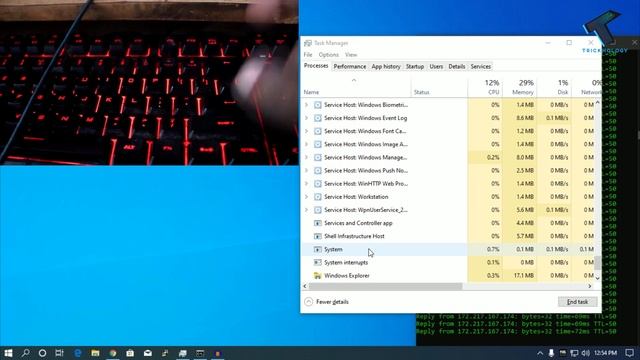Switch to the Details tab

coord(456,67)
